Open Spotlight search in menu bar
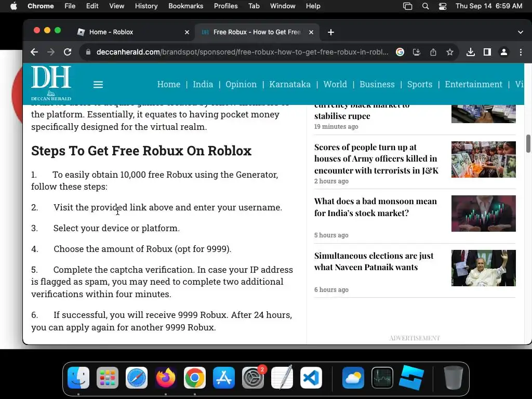Viewport: 532px width, 399px height. [x=425, y=6]
